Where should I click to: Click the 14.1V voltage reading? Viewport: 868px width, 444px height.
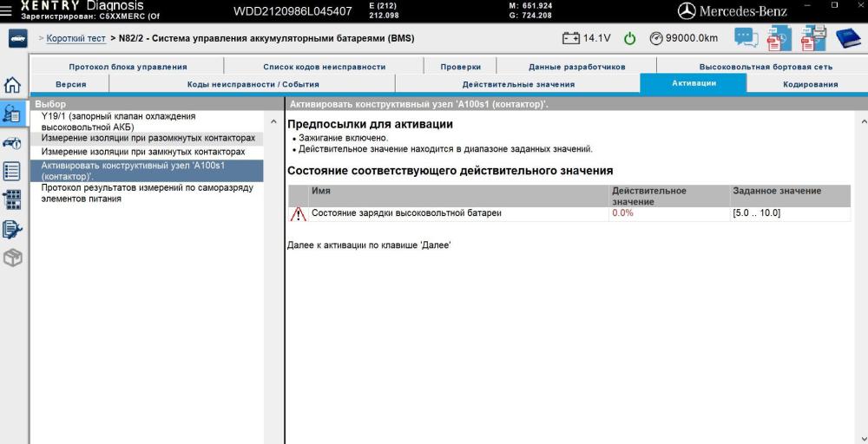[x=597, y=38]
